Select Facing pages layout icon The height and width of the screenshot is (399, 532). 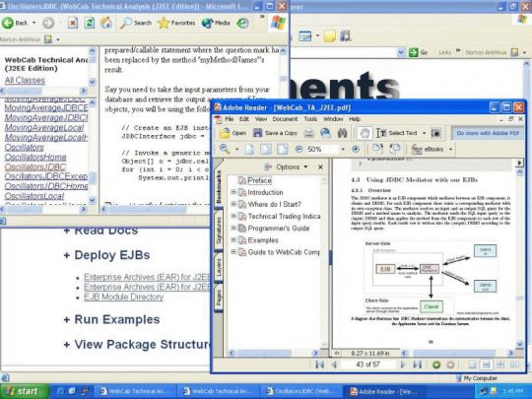[514, 366]
